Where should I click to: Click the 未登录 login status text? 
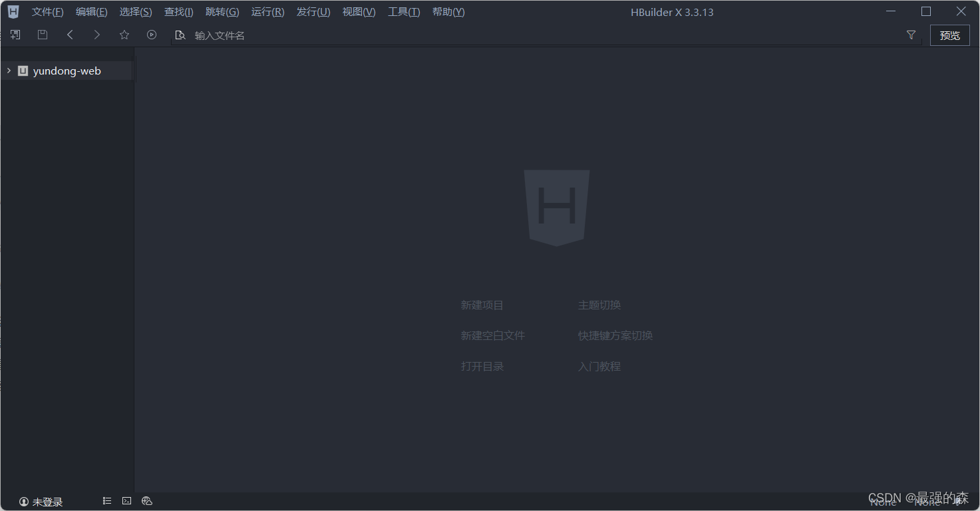click(x=48, y=502)
